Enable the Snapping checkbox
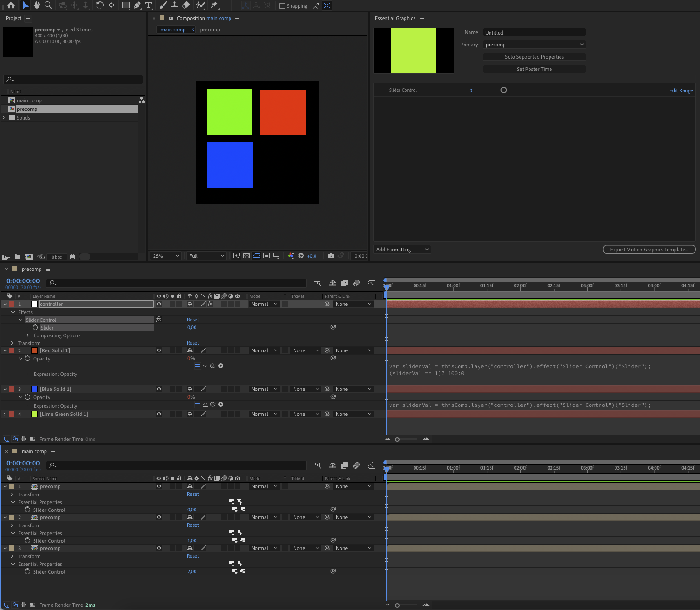The height and width of the screenshot is (610, 700). (x=282, y=6)
